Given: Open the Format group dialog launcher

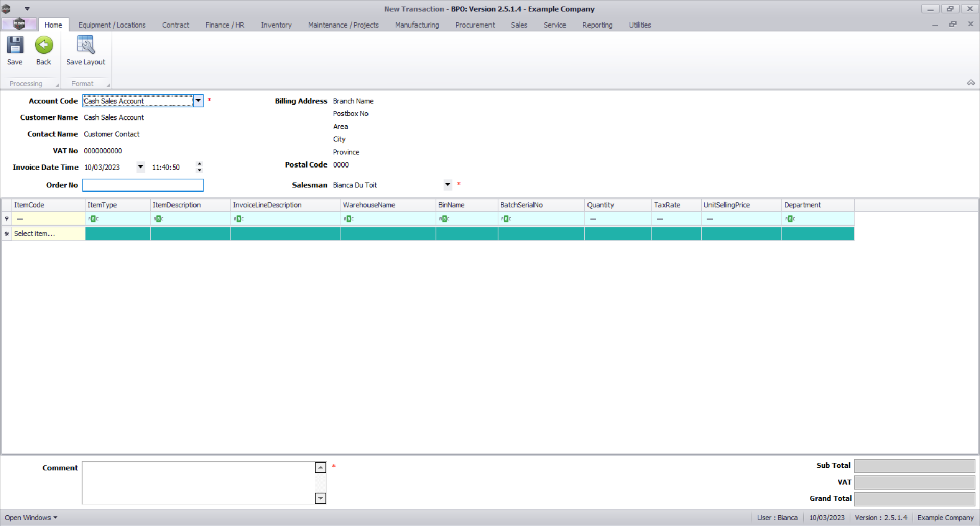Looking at the screenshot, I should [x=108, y=85].
